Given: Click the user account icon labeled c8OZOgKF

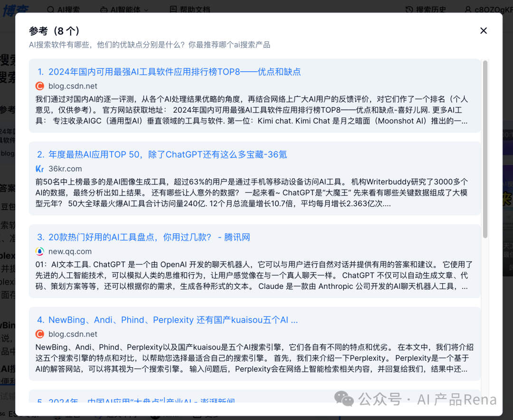Looking at the screenshot, I should click(x=469, y=9).
